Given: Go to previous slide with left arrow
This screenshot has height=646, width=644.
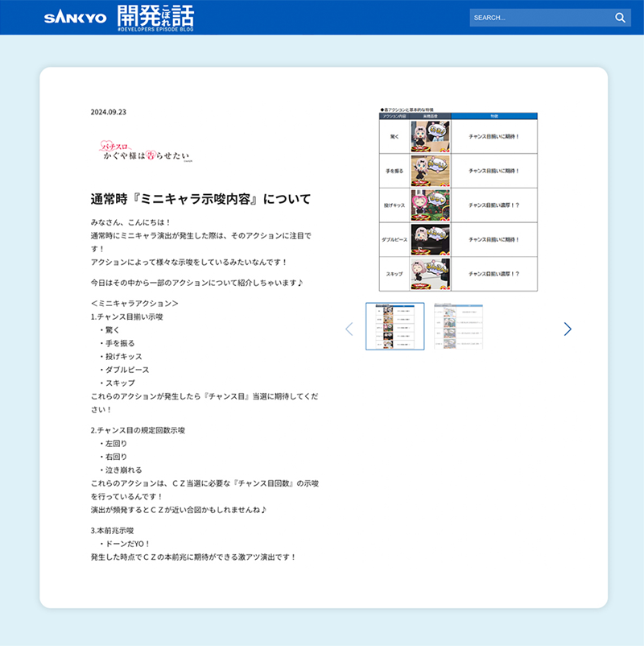Looking at the screenshot, I should [349, 329].
